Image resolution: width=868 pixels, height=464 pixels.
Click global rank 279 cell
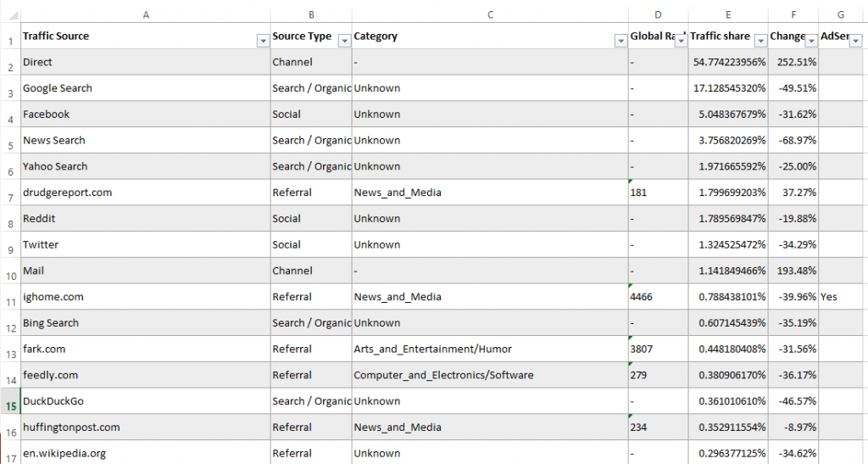658,375
